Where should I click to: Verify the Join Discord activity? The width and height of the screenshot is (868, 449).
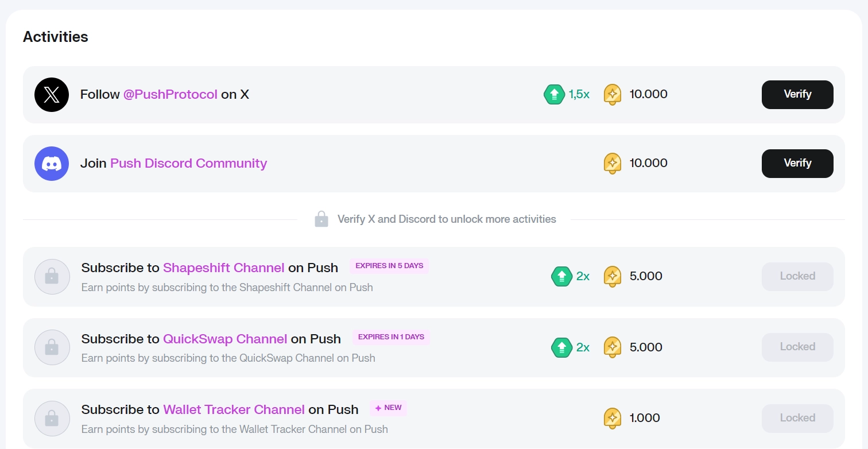pos(797,163)
